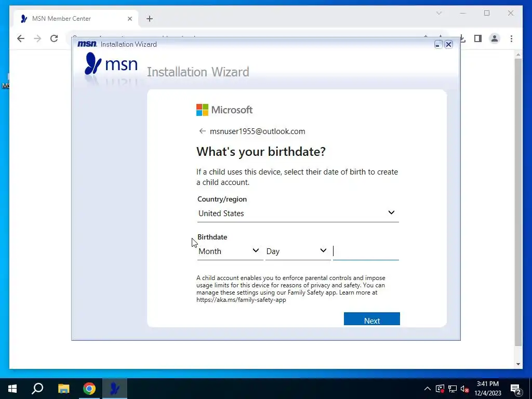Click the birth year input field
Screen dimensions: 532x399
click(x=366, y=251)
